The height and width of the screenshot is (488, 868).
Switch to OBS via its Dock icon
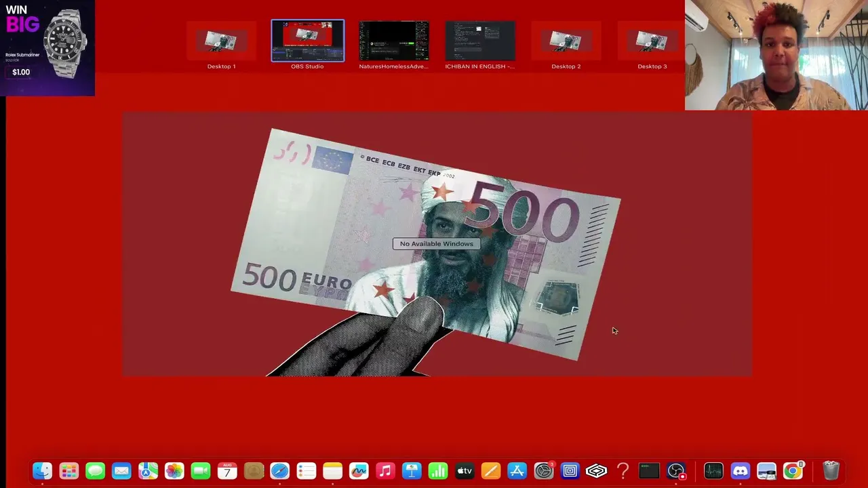coord(676,471)
